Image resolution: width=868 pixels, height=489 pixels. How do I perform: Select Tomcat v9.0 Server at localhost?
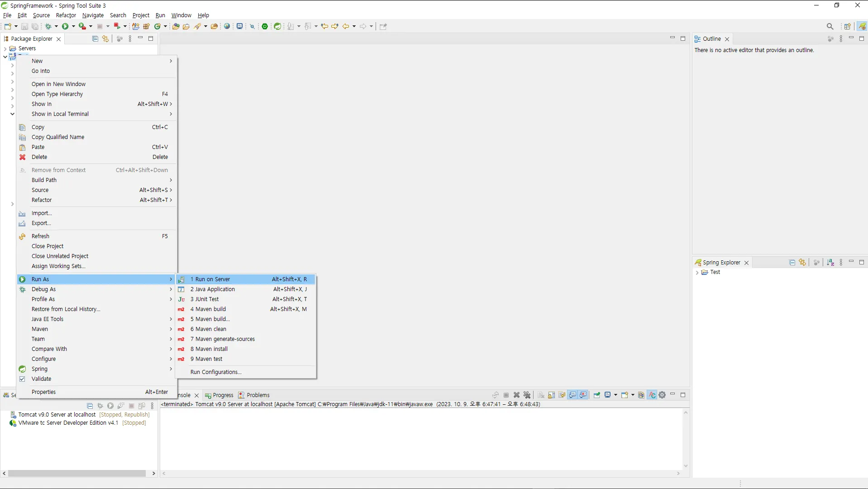(57, 415)
